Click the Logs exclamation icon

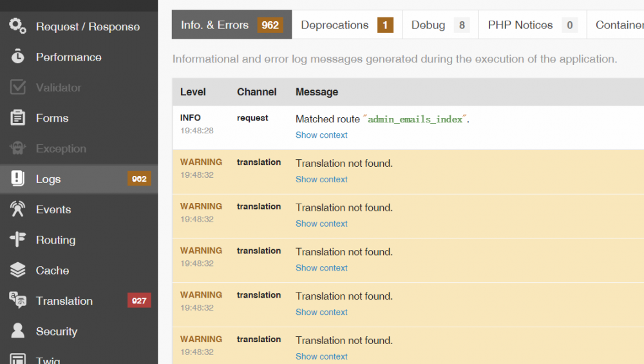pos(17,178)
